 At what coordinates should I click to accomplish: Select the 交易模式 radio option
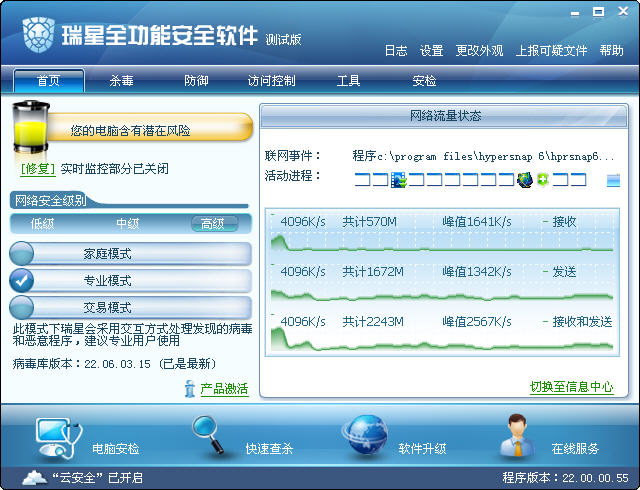pos(21,307)
